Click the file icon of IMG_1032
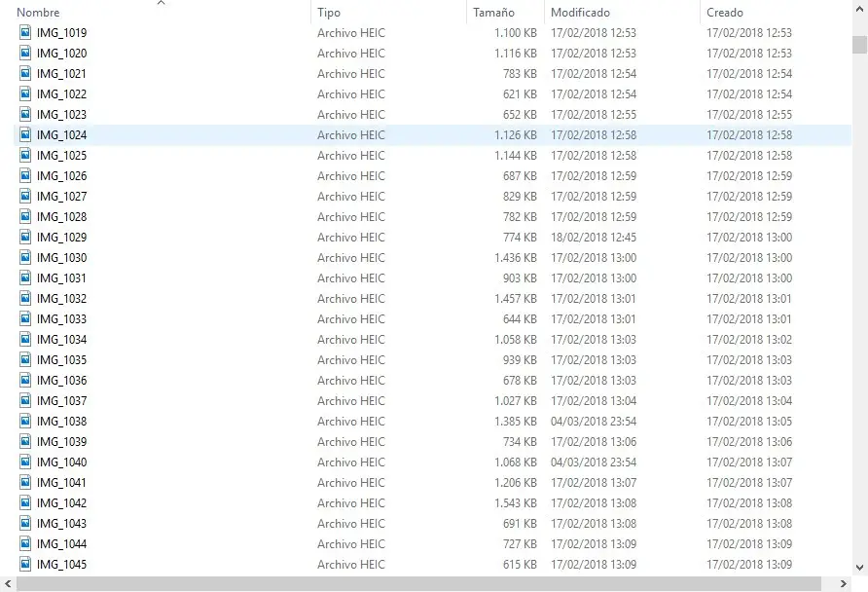868x592 pixels. [25, 298]
